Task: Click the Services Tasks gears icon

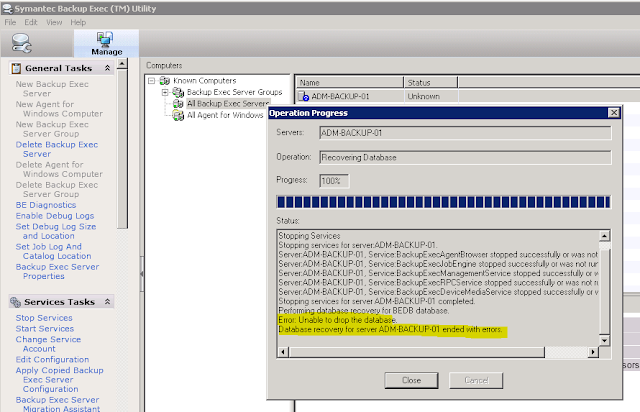Action: point(16,302)
